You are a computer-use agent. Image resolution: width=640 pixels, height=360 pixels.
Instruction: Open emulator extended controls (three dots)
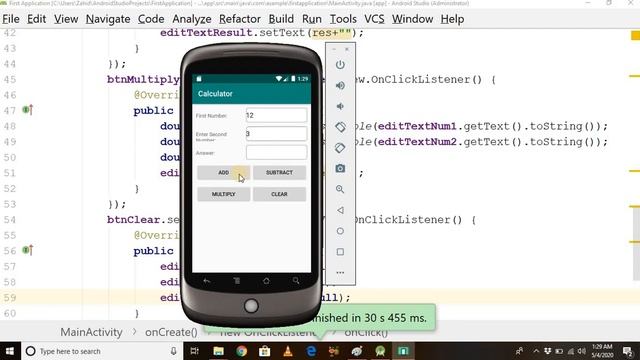[340, 273]
